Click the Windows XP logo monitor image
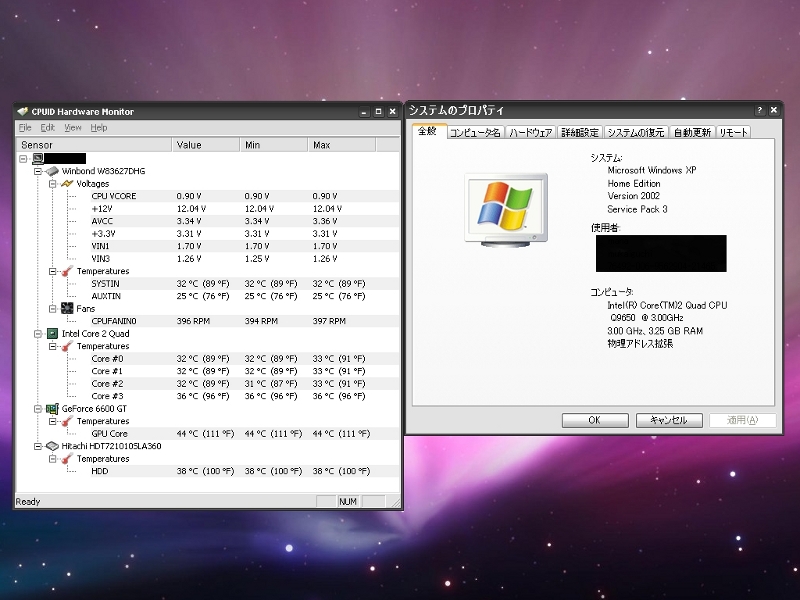Viewport: 800px width, 600px height. [506, 210]
